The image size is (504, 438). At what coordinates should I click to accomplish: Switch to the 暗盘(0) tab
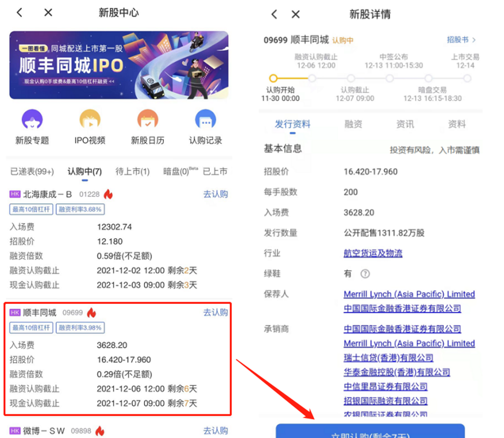tap(180, 171)
